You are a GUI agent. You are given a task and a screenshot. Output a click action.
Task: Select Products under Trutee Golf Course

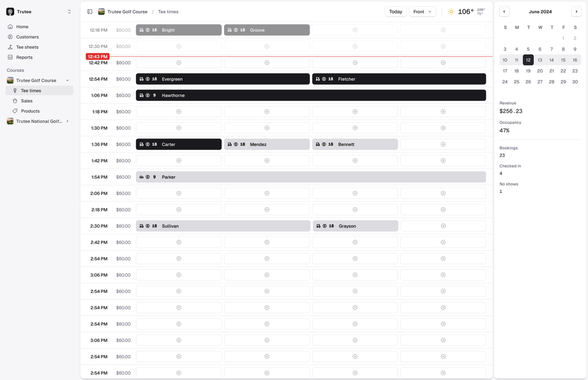(40, 111)
